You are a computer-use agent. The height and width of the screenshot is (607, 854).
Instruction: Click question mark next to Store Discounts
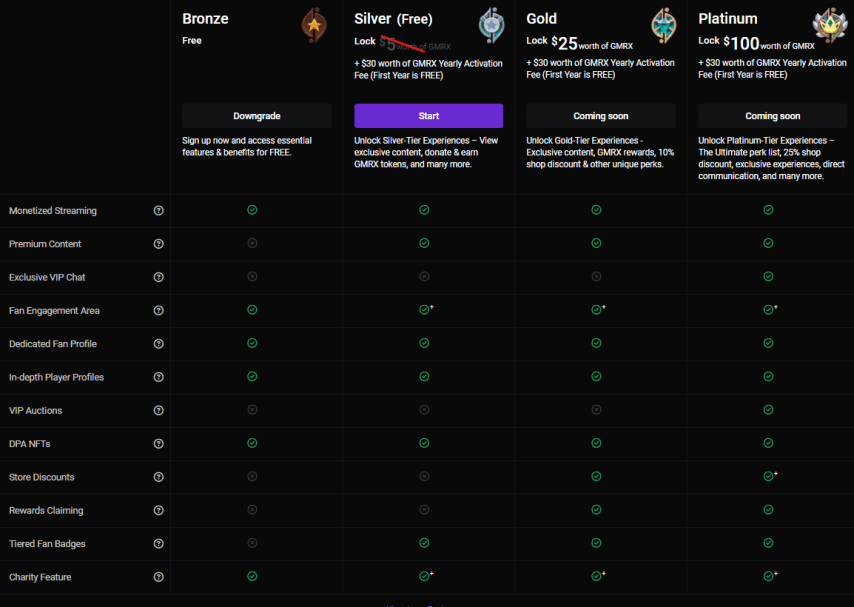[158, 477]
